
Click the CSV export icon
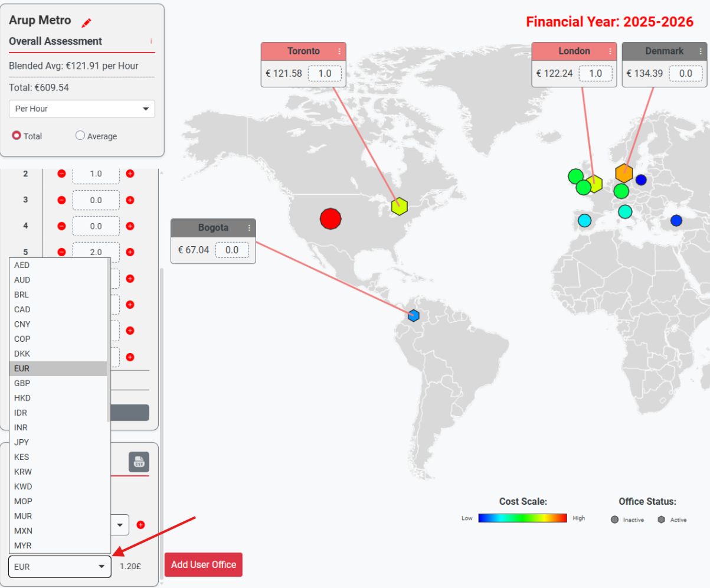pyautogui.click(x=139, y=462)
